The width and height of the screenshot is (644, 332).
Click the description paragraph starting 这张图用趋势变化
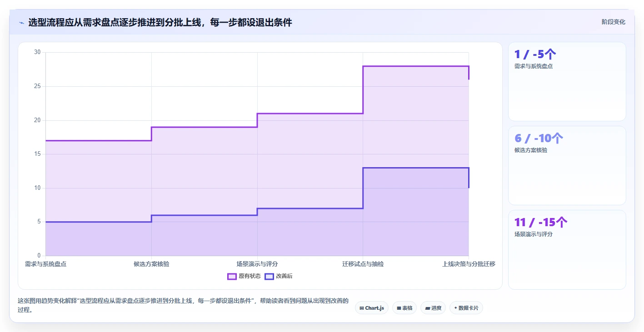(183, 305)
